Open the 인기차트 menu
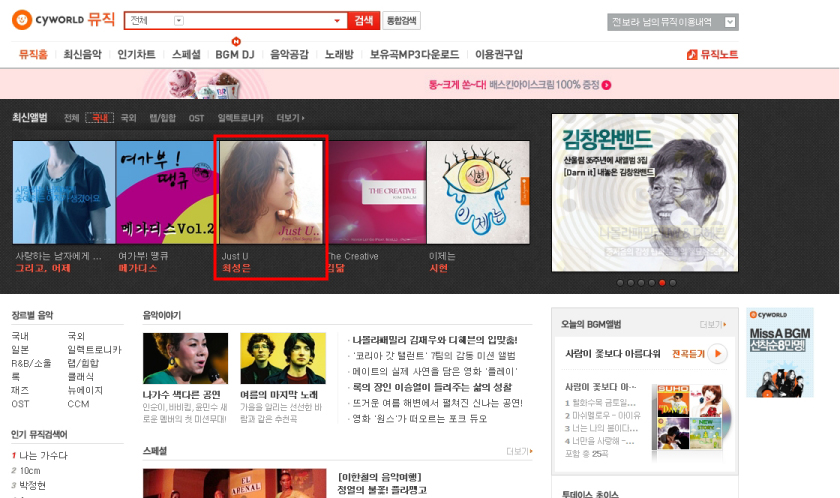 click(x=136, y=54)
